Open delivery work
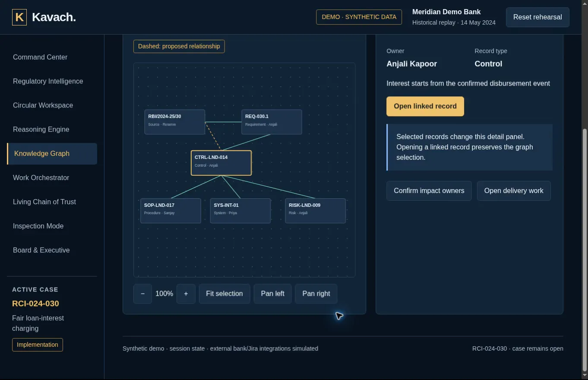This screenshot has width=588, height=380. pyautogui.click(x=514, y=191)
